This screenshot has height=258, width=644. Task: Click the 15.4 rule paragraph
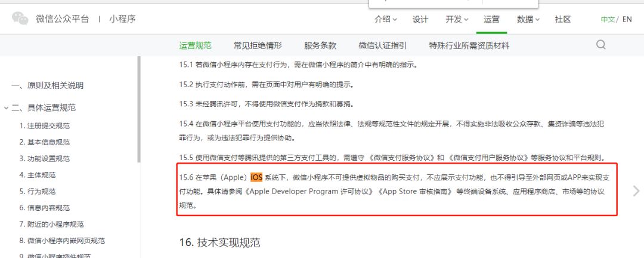pos(392,130)
